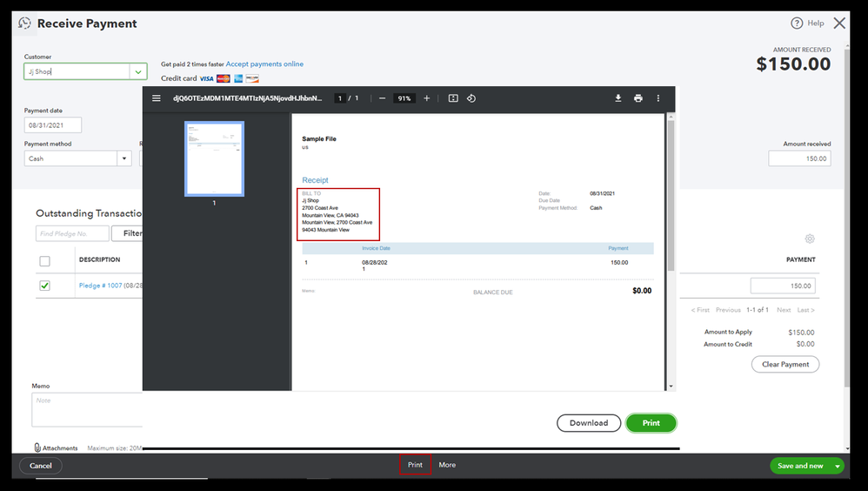868x491 pixels.
Task: Click the green Print button
Action: point(651,423)
